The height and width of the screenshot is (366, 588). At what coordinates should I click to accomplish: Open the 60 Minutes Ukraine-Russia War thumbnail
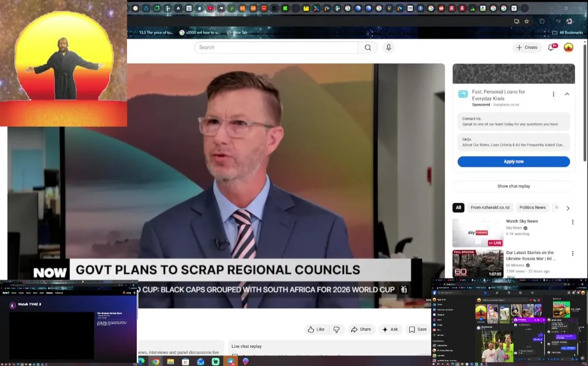point(478,264)
